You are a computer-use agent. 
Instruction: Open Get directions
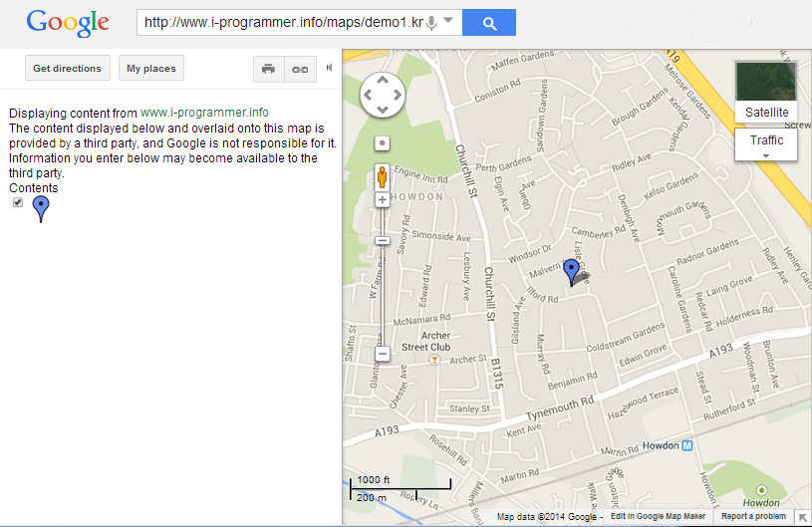click(68, 68)
